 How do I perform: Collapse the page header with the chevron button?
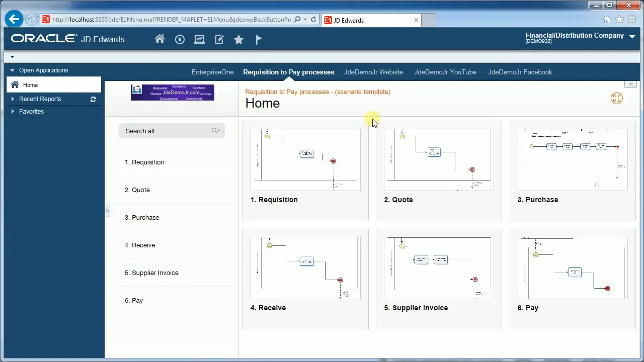point(630,84)
